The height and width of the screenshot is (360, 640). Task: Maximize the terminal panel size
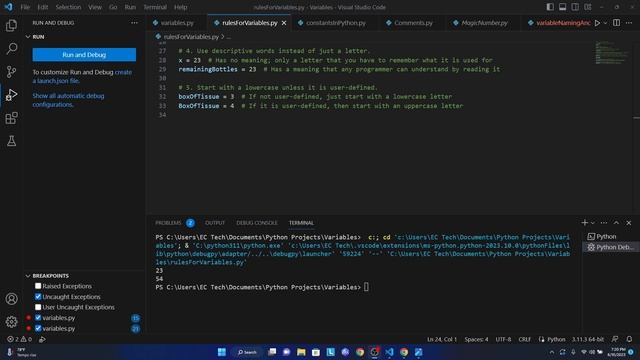tap(616, 222)
